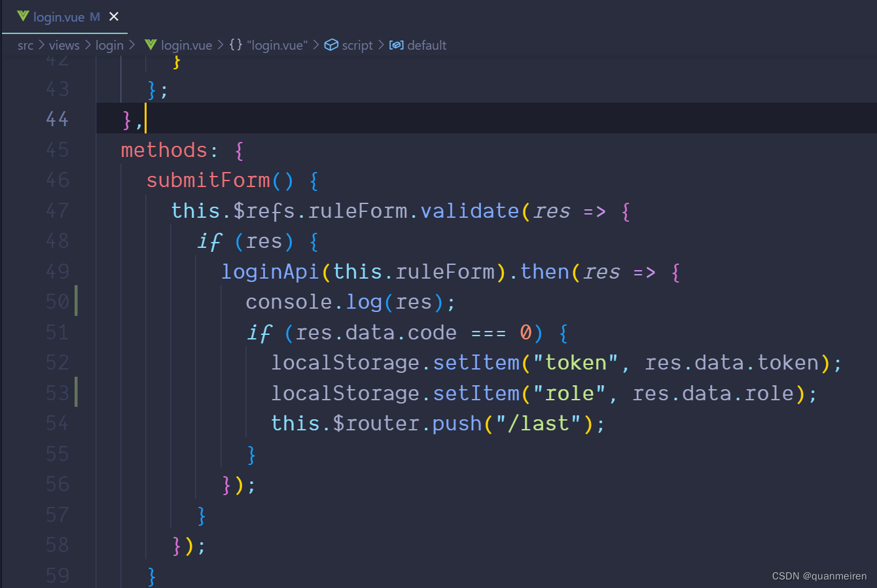Click '$router' on line 54

point(376,423)
